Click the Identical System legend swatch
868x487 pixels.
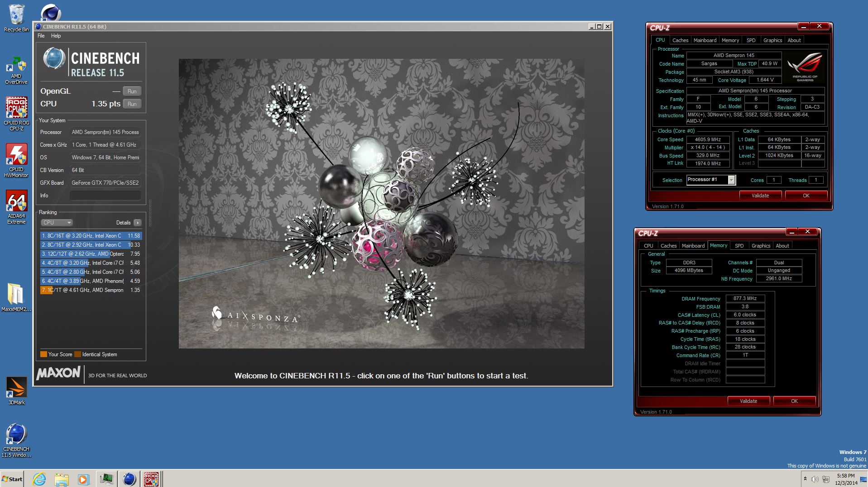click(x=77, y=354)
